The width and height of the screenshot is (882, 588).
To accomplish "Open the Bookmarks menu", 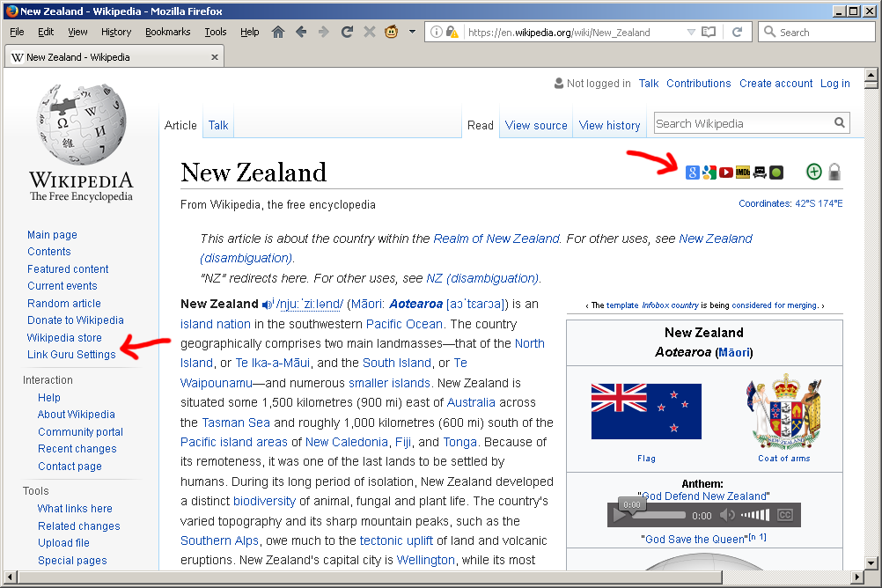I will (x=167, y=32).
